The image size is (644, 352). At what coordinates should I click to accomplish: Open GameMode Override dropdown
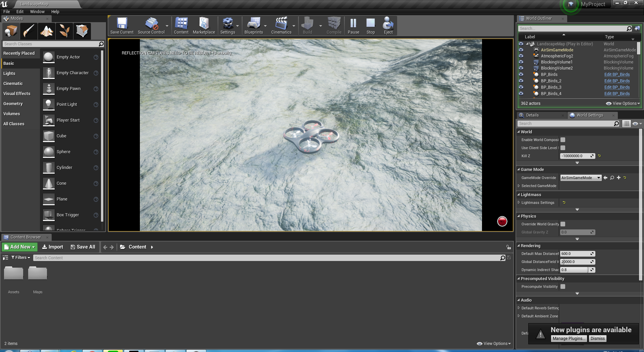(581, 178)
